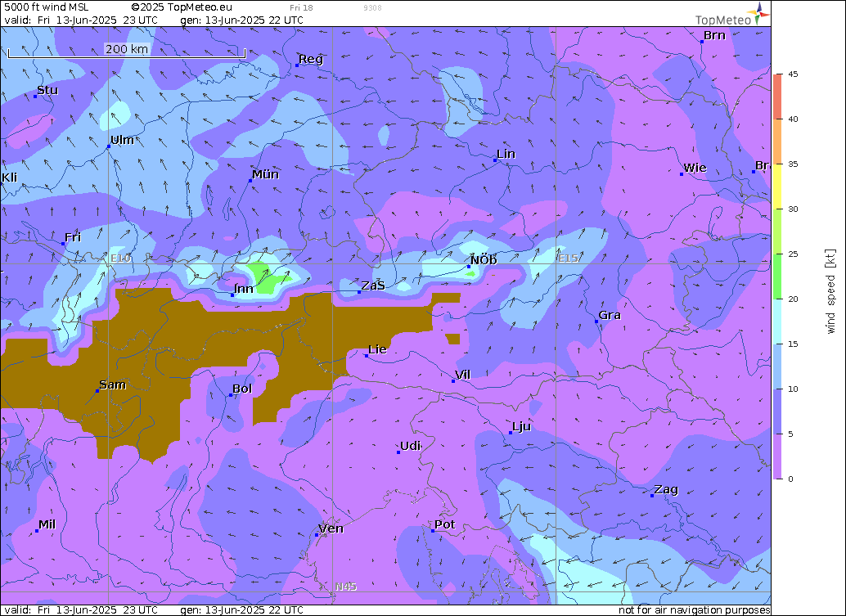Click the air navigation disclaimer
Image resolution: width=846 pixels, height=616 pixels.
click(x=695, y=610)
